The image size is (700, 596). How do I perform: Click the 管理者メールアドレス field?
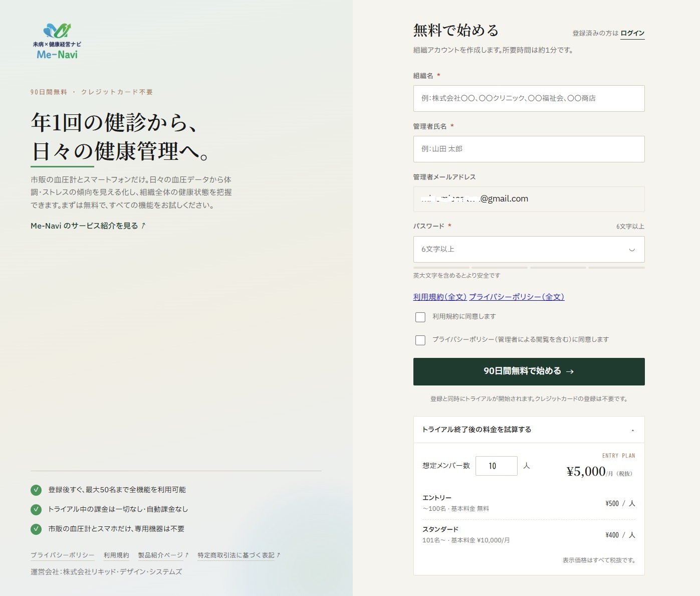529,199
